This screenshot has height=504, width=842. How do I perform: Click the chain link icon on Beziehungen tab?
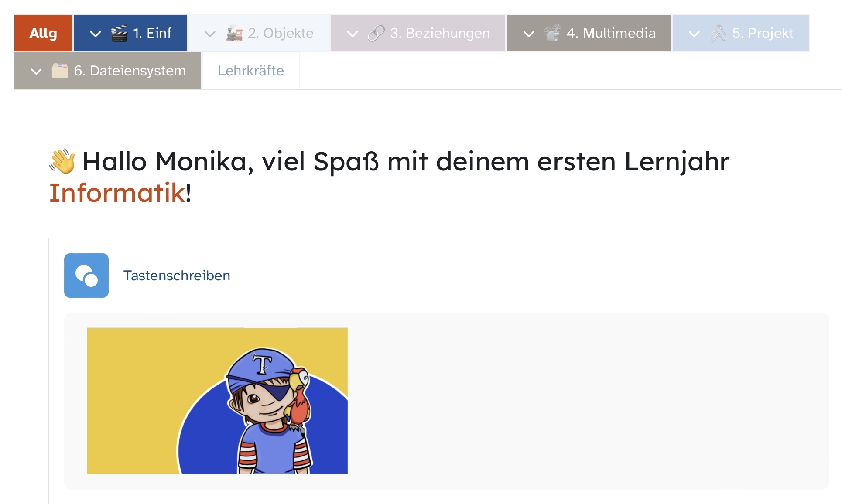point(376,34)
